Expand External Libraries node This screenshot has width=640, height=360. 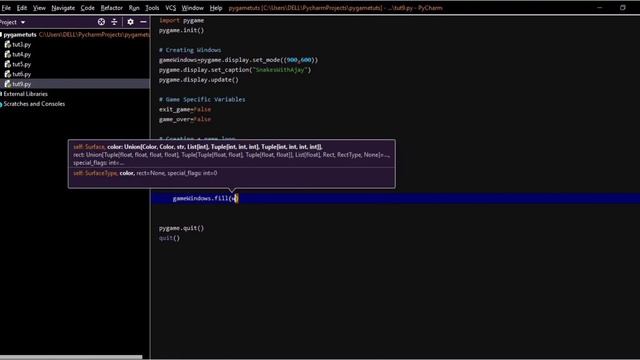click(x=25, y=94)
